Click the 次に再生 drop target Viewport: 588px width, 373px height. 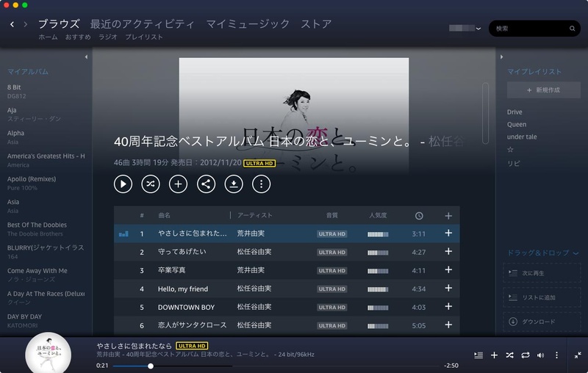pyautogui.click(x=542, y=273)
